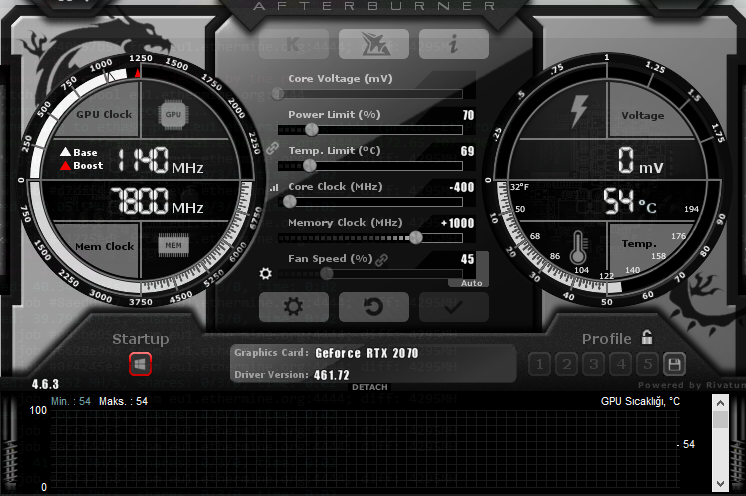Click graph scrollbar down arrow
This screenshot has width=746, height=496.
(720, 484)
